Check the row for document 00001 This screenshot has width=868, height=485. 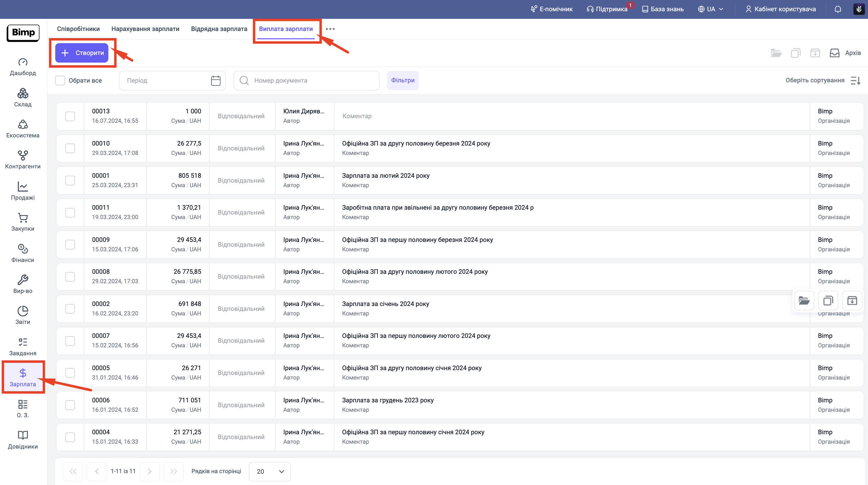point(70,181)
